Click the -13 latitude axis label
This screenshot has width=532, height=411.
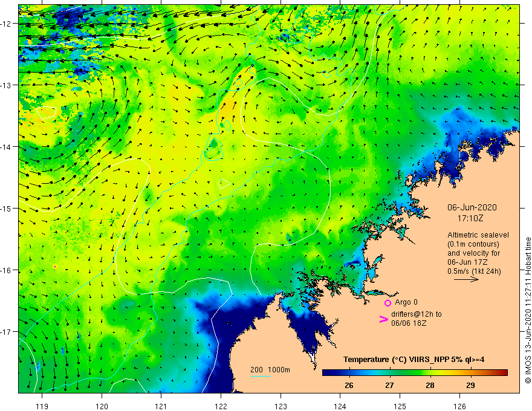7,85
